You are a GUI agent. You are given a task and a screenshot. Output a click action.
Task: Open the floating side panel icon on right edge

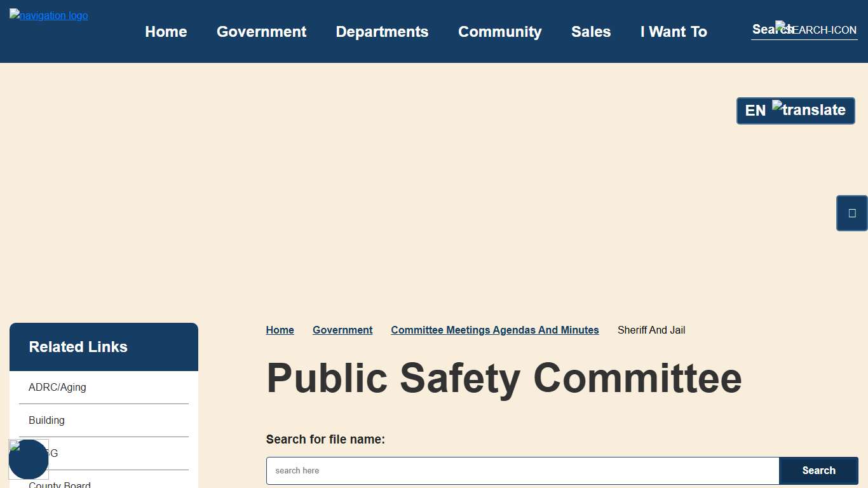coord(851,213)
